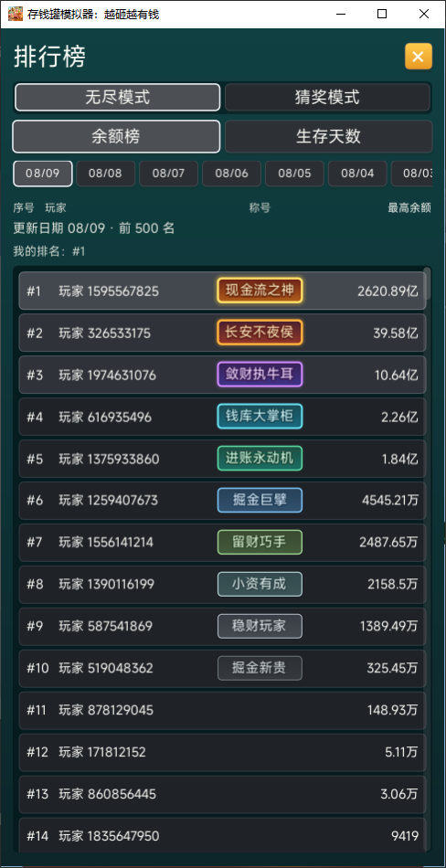Image resolution: width=446 pixels, height=868 pixels.
Task: Choose date 08/08
Action: (105, 174)
